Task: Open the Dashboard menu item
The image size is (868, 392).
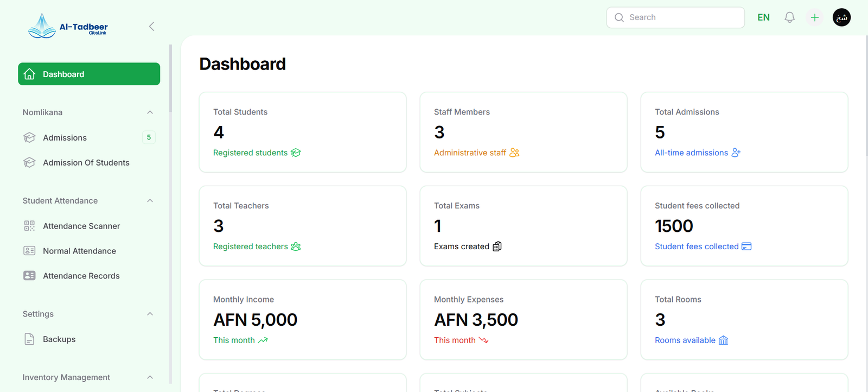Action: [x=89, y=74]
